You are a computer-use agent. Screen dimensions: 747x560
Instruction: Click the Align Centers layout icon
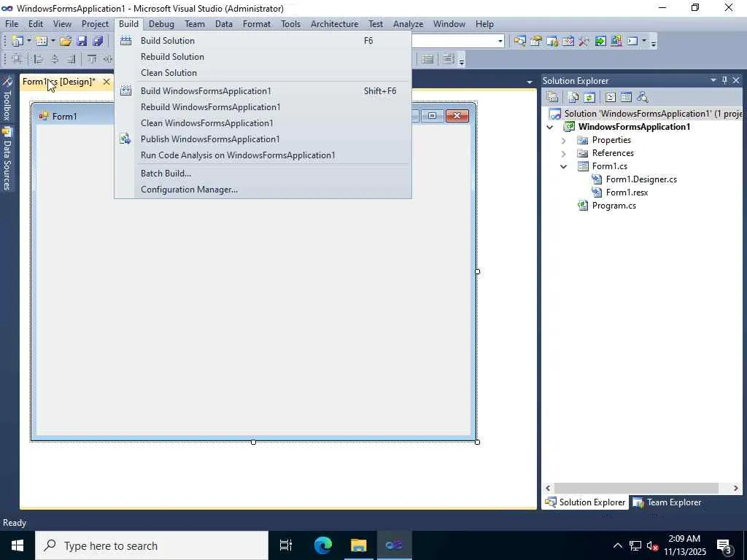click(55, 60)
